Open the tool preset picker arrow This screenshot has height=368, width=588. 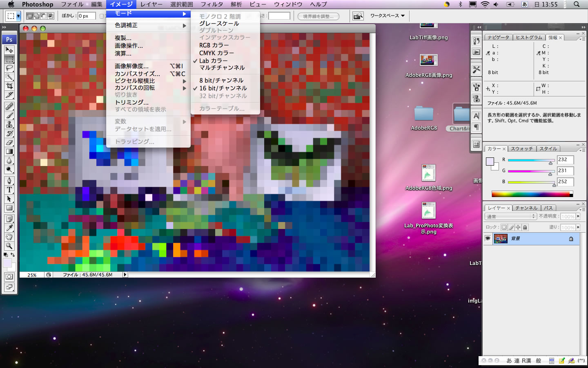click(18, 16)
